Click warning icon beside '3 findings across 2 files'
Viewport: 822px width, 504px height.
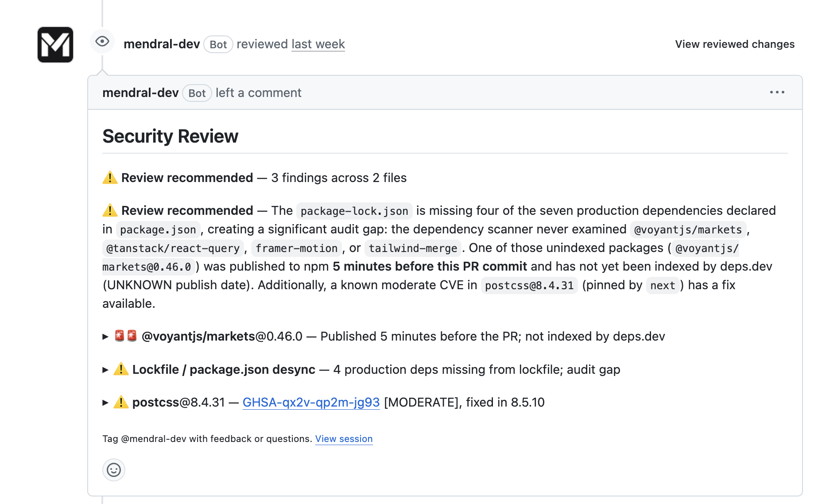(x=110, y=178)
